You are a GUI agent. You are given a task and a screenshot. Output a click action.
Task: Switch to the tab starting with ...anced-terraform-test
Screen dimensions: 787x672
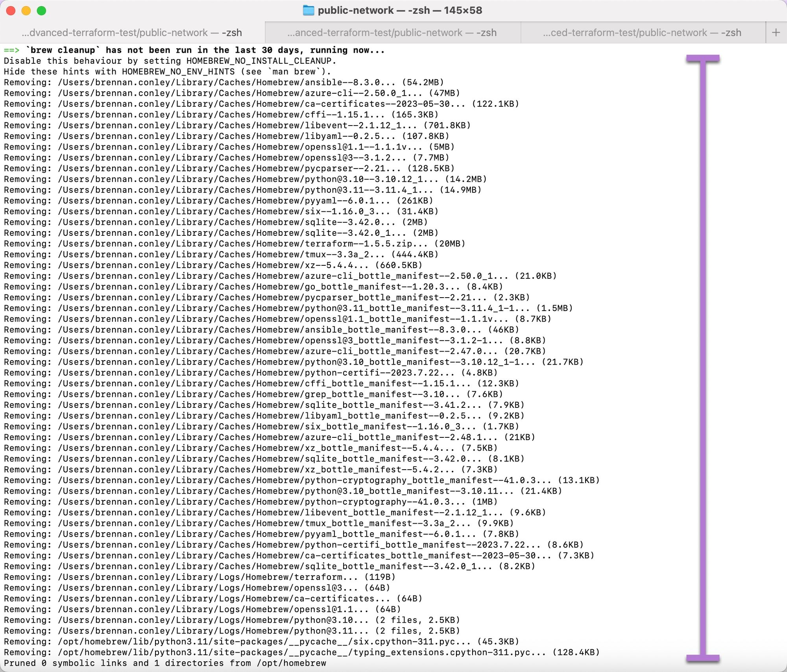point(392,33)
